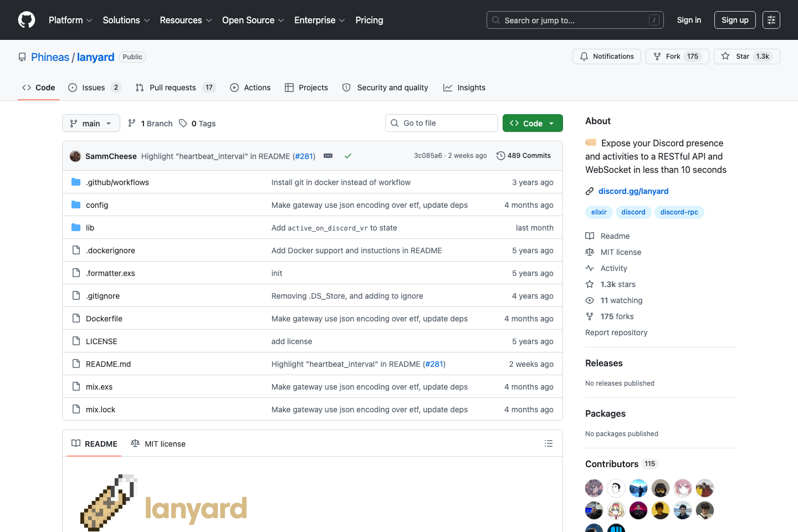Image resolution: width=798 pixels, height=532 pixels.
Task: Click the Activity pulse icon
Action: point(589,268)
